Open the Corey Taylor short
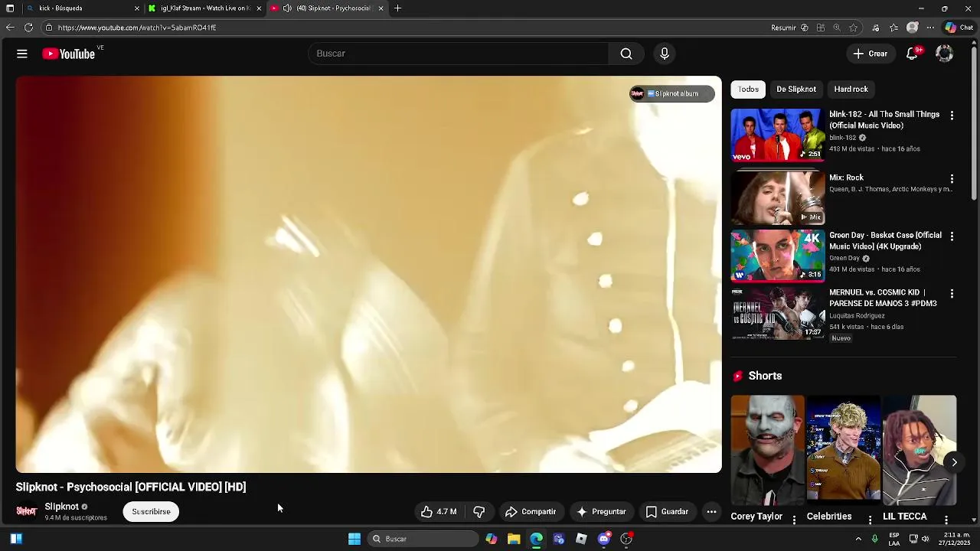This screenshot has height=551, width=980. pos(767,450)
